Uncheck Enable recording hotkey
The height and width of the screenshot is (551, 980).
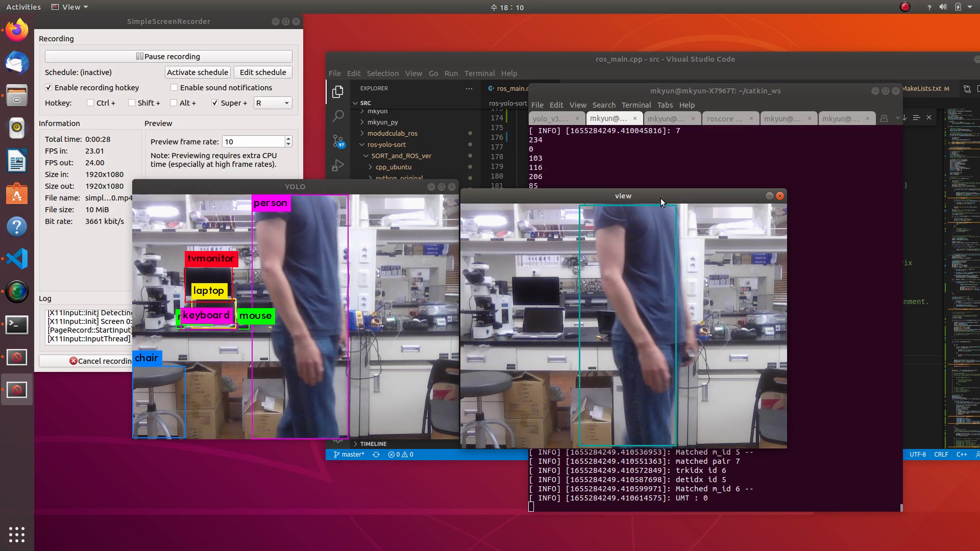(x=48, y=88)
